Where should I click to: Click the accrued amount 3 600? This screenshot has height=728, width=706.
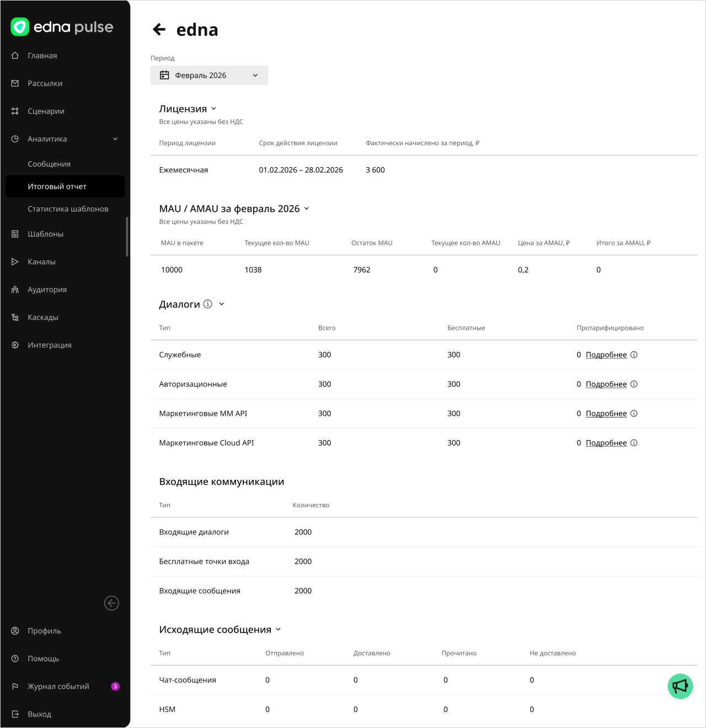tap(375, 170)
